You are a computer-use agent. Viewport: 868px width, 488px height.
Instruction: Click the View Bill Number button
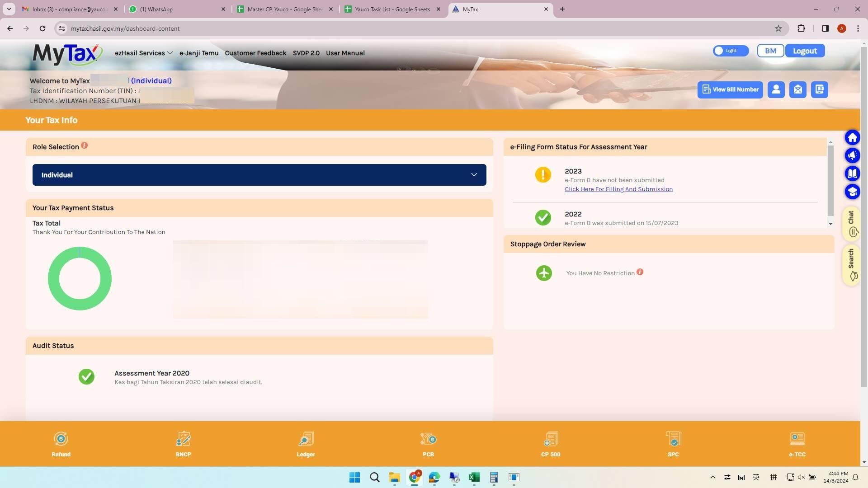(730, 89)
